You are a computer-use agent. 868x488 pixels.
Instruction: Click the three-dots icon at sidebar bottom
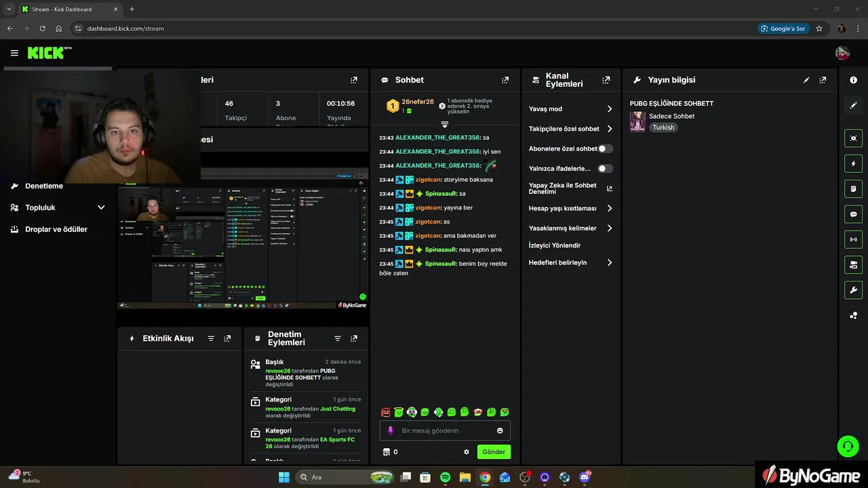point(854,316)
